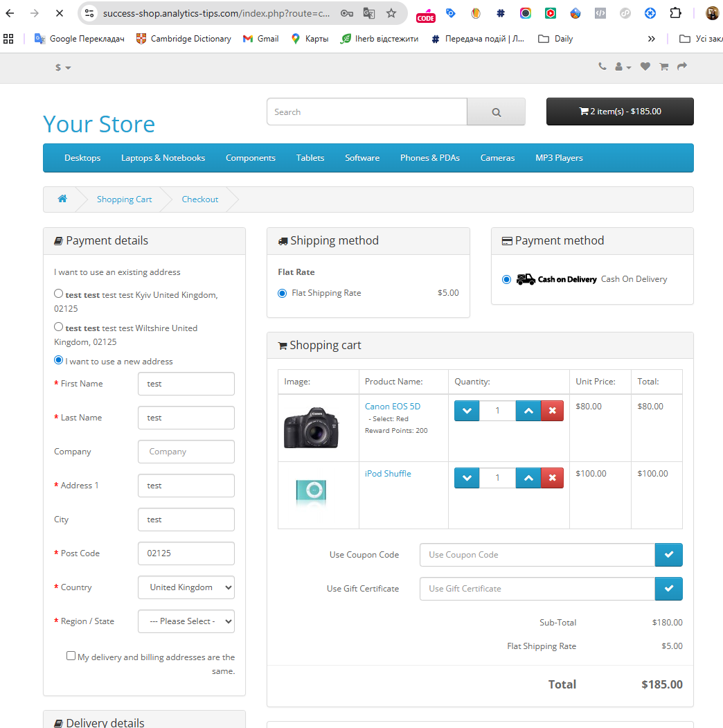723x728 pixels.
Task: Check delivery and billing addresses are same
Action: (71, 656)
